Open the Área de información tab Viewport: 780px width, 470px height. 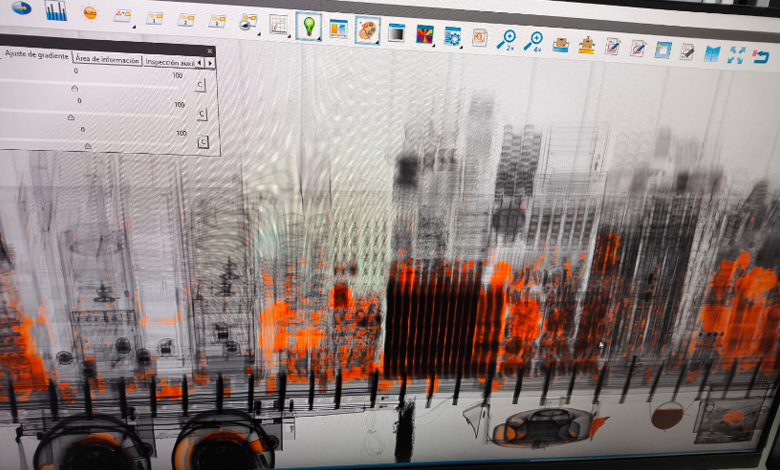click(107, 59)
